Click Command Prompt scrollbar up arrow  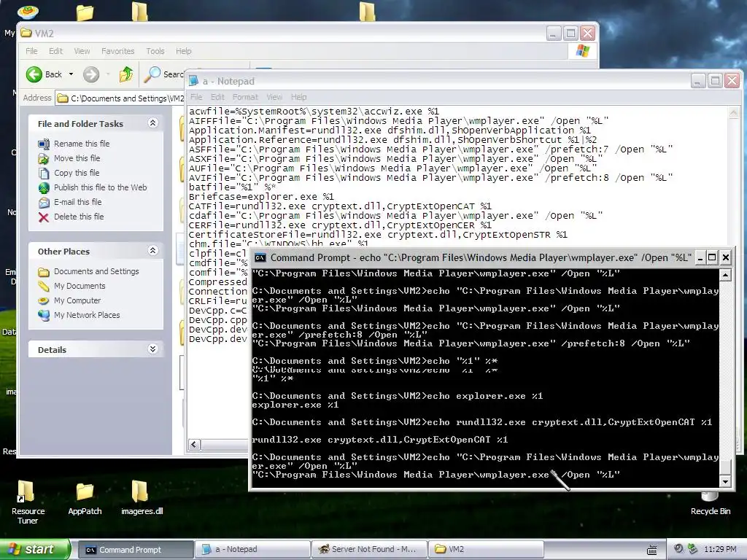pos(725,275)
